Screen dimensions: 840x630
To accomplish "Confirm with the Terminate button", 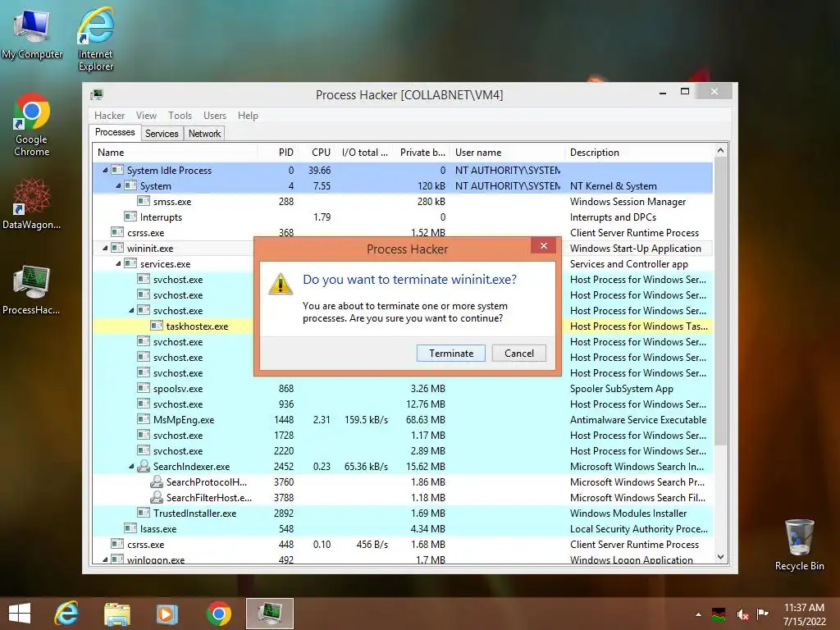I will 451,353.
